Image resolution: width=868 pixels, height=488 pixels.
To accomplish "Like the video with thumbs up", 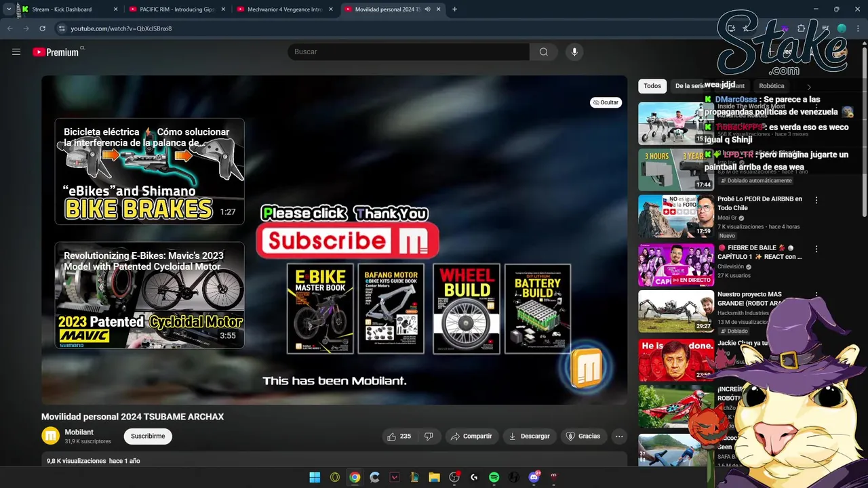I will tap(399, 436).
